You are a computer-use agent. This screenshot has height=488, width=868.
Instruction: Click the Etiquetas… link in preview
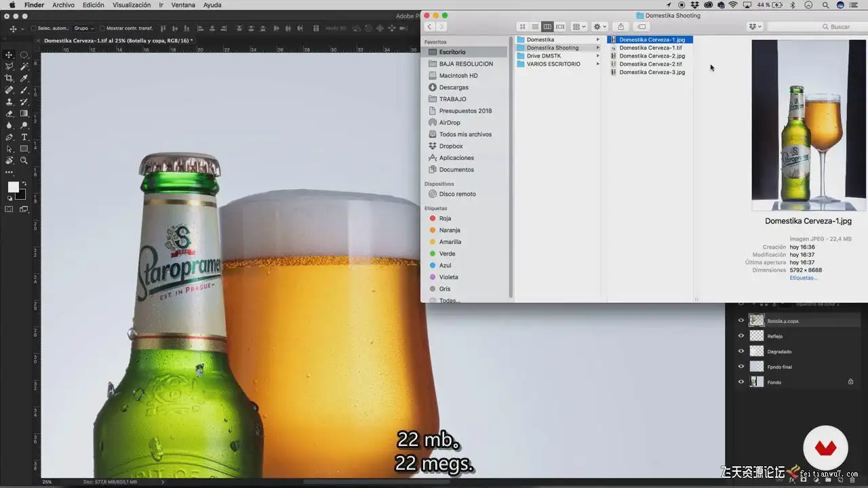(803, 278)
